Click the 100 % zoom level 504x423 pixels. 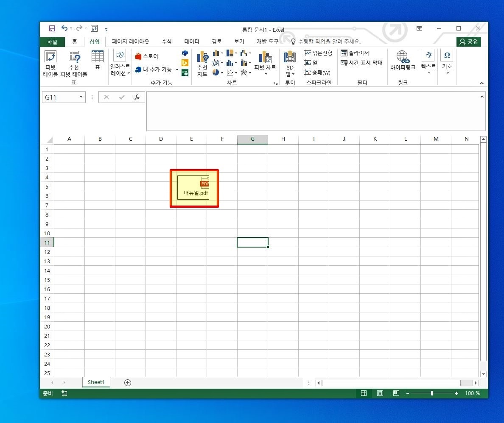(x=472, y=393)
